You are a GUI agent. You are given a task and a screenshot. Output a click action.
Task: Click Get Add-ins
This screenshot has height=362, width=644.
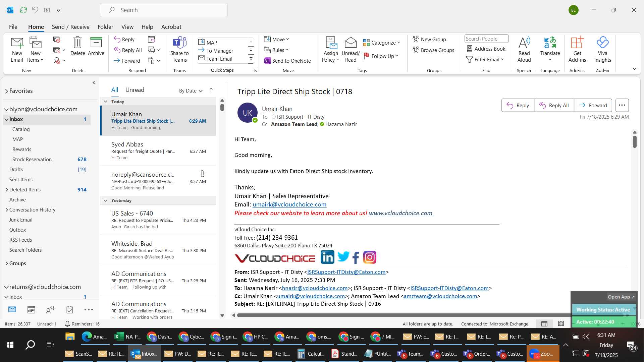pyautogui.click(x=577, y=50)
